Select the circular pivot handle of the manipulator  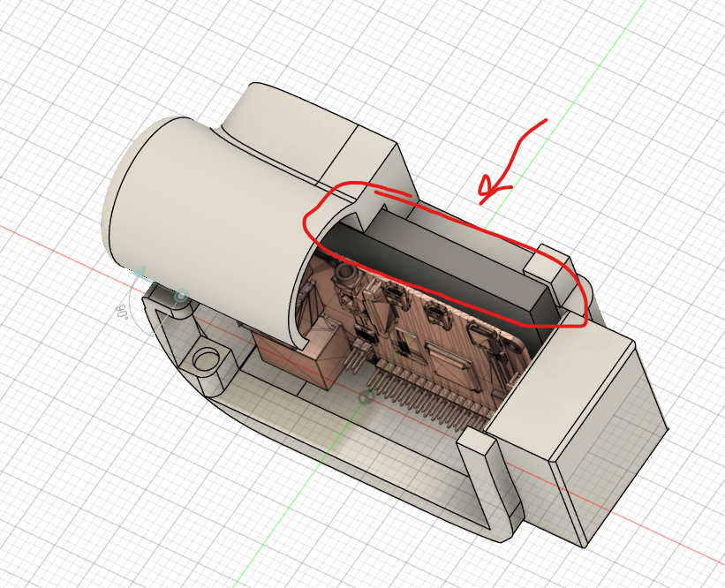(181, 297)
